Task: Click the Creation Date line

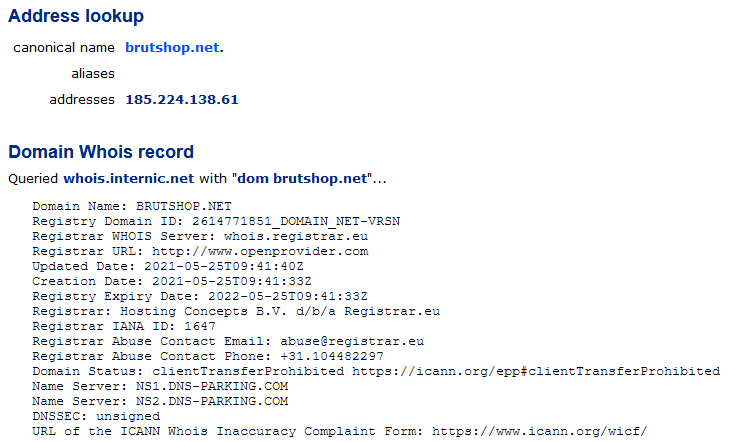Action: (172, 281)
